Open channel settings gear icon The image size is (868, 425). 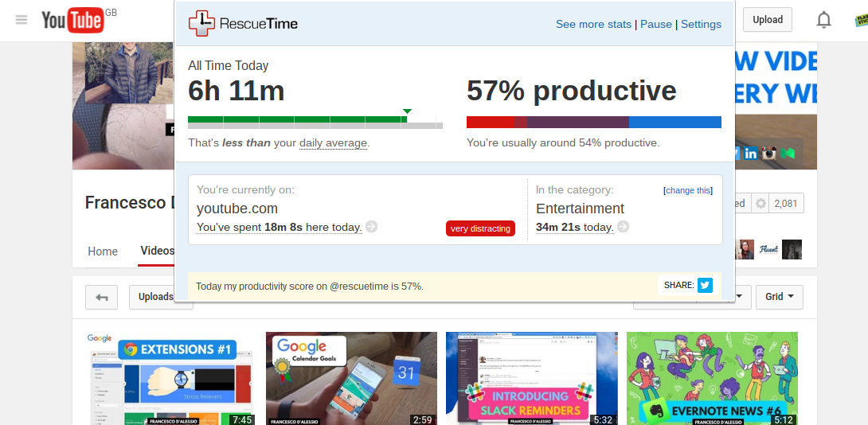click(760, 204)
